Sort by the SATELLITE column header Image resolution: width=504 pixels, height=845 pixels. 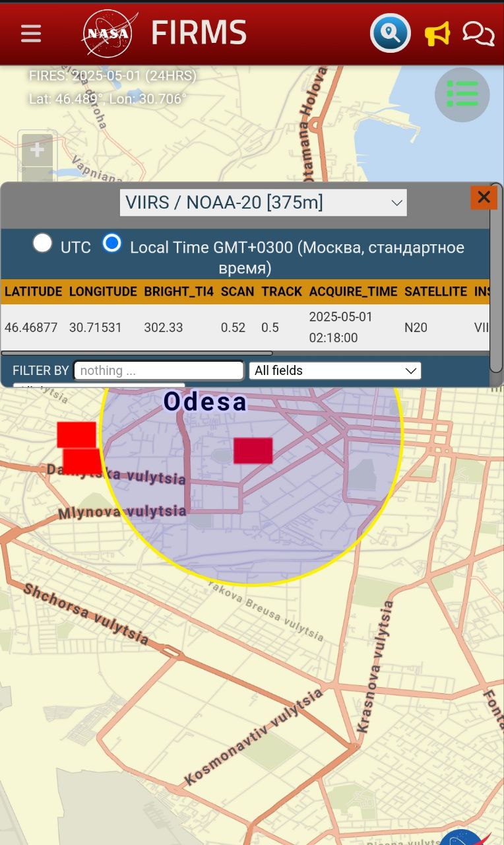435,291
